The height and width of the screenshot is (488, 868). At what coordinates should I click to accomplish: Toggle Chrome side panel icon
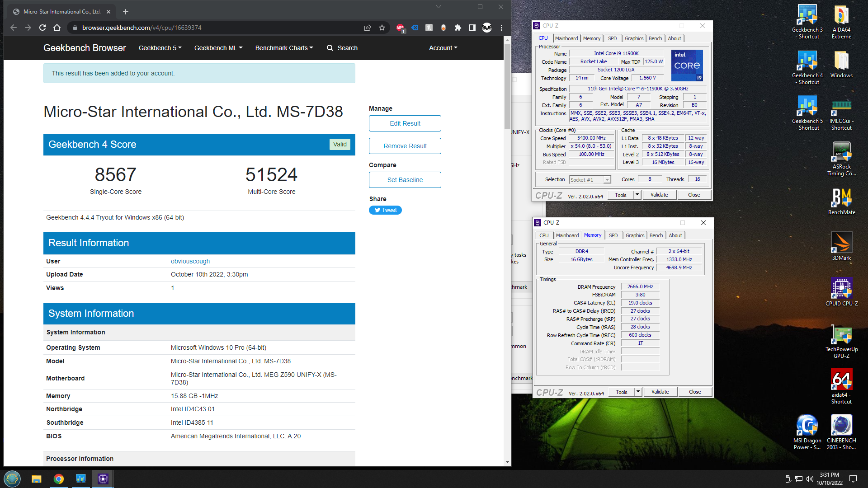[x=472, y=28]
